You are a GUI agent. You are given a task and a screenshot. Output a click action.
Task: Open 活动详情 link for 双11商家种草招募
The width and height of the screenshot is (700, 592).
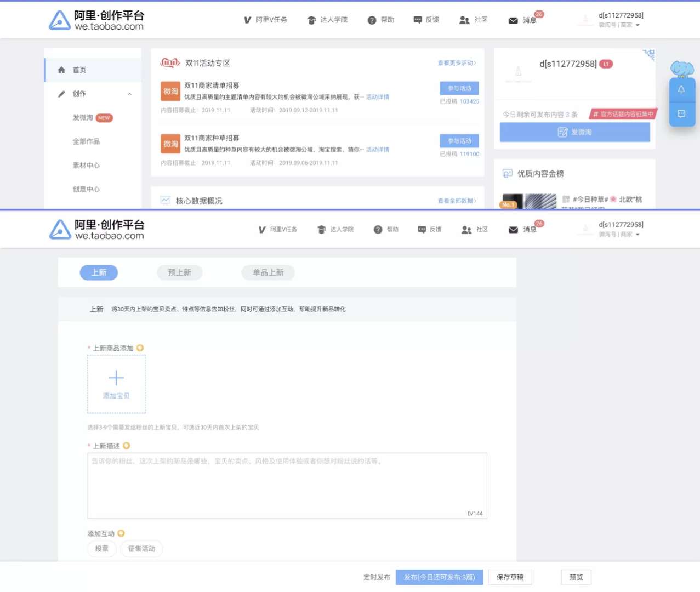(378, 150)
